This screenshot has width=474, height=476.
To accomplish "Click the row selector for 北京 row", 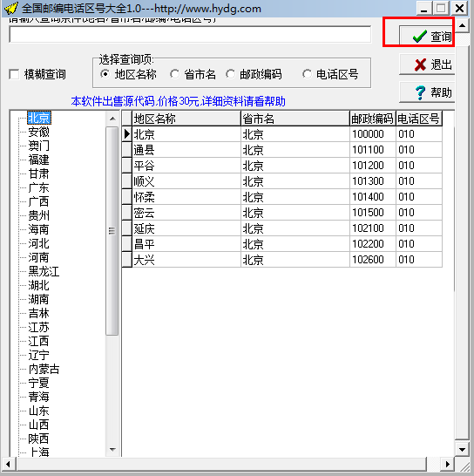I will 127,134.
